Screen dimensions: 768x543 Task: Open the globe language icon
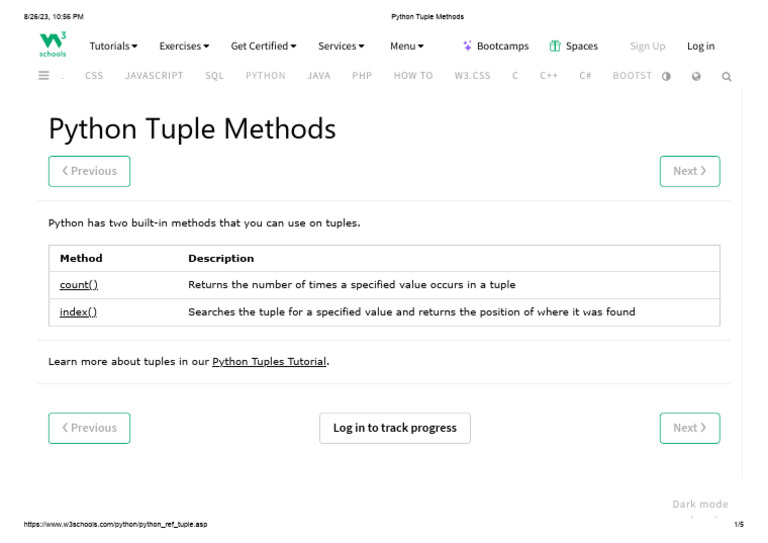click(696, 76)
